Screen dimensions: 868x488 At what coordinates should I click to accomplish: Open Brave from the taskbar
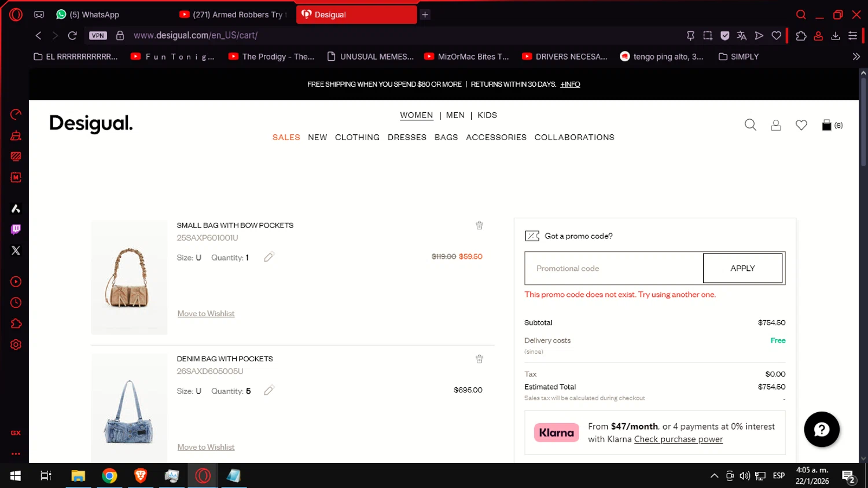141,476
